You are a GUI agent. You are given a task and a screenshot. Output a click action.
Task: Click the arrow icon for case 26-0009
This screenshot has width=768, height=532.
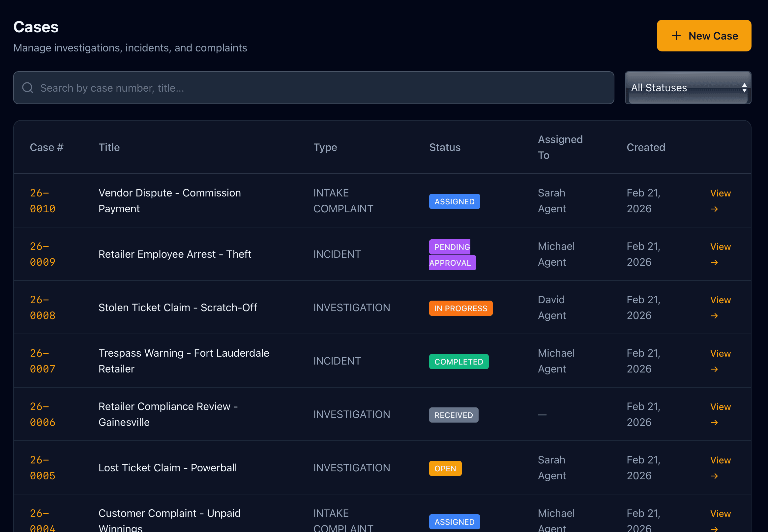[714, 262]
